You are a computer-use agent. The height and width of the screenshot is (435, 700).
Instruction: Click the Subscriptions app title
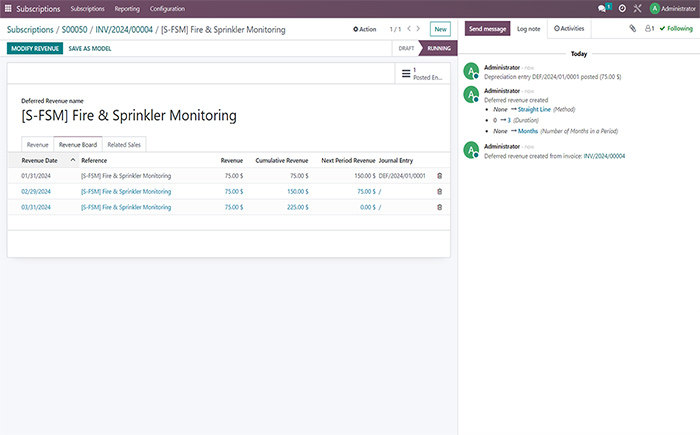click(38, 8)
